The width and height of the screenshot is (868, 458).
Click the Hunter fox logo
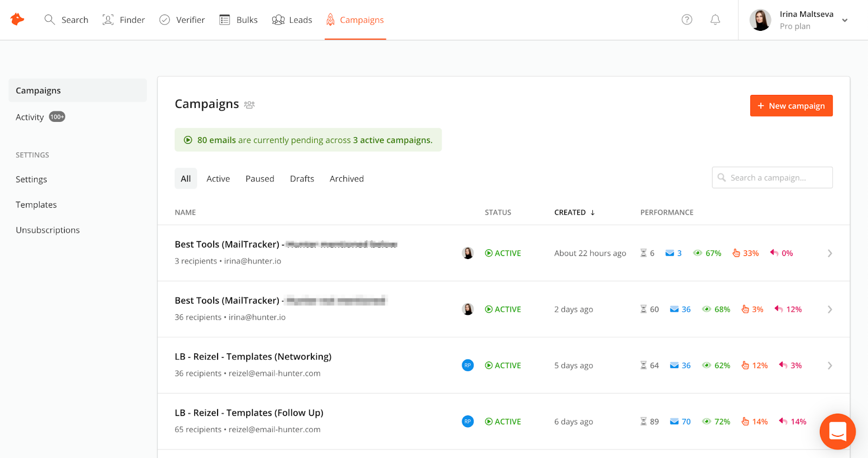[x=17, y=20]
